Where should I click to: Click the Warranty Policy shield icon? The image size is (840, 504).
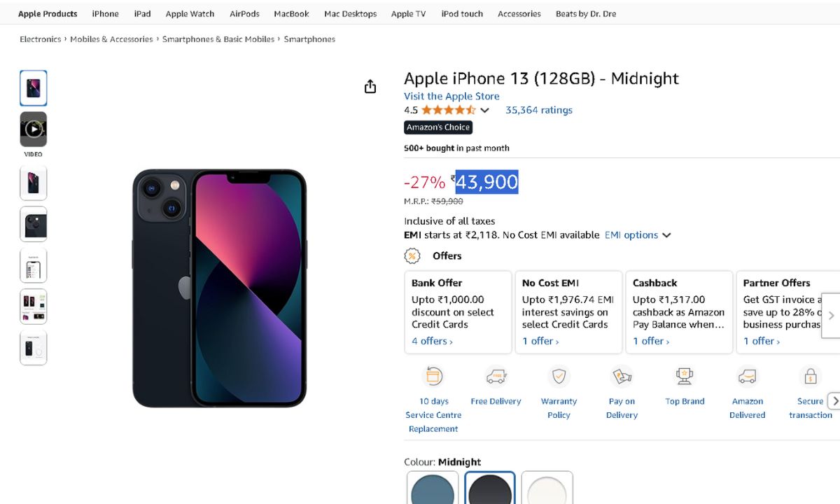click(559, 377)
